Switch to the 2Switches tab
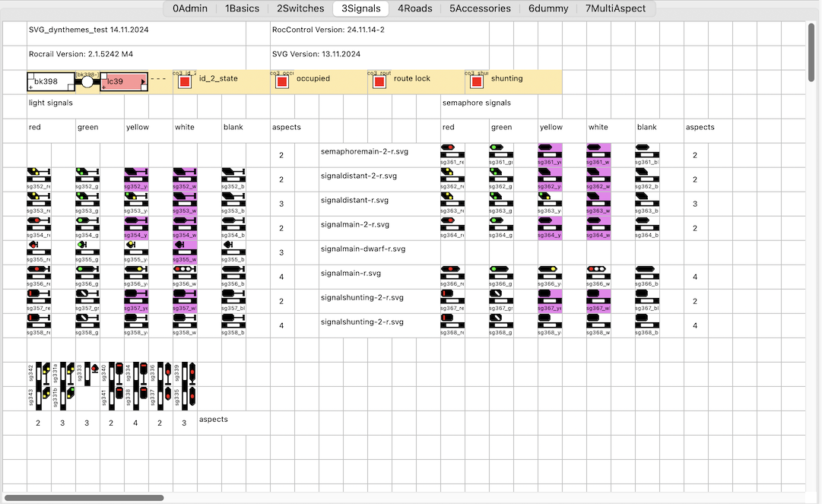This screenshot has width=822, height=504. point(299,8)
